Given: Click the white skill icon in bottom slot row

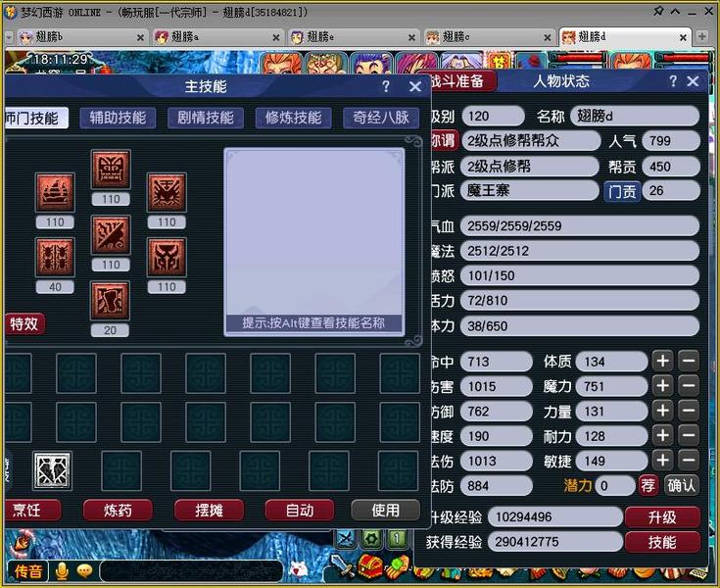Looking at the screenshot, I should (52, 470).
